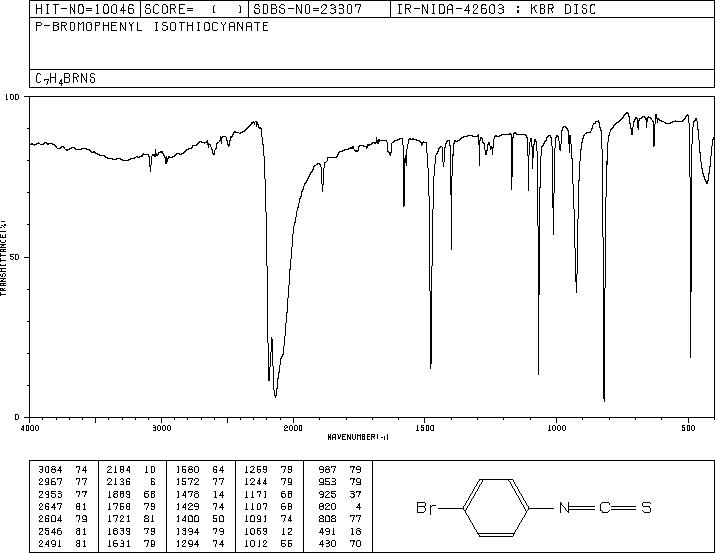Select the 1478 peak table entry

tap(200, 494)
